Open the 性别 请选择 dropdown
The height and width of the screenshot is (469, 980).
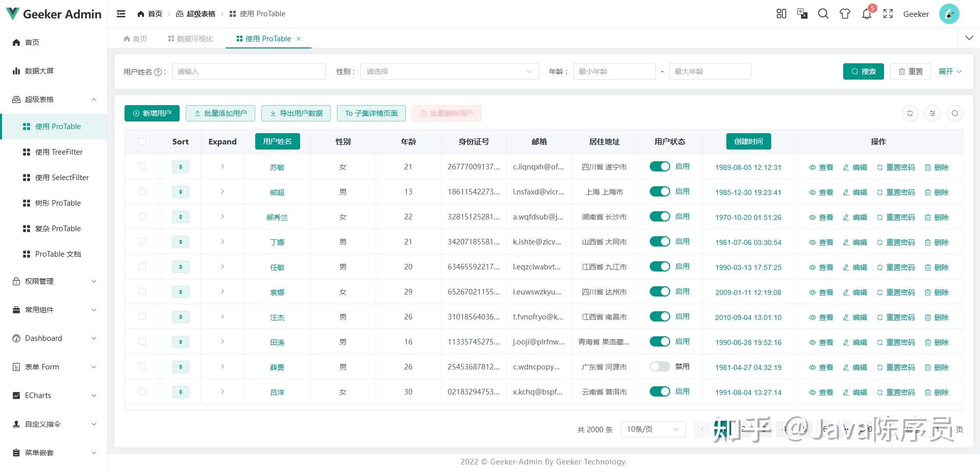pos(448,71)
